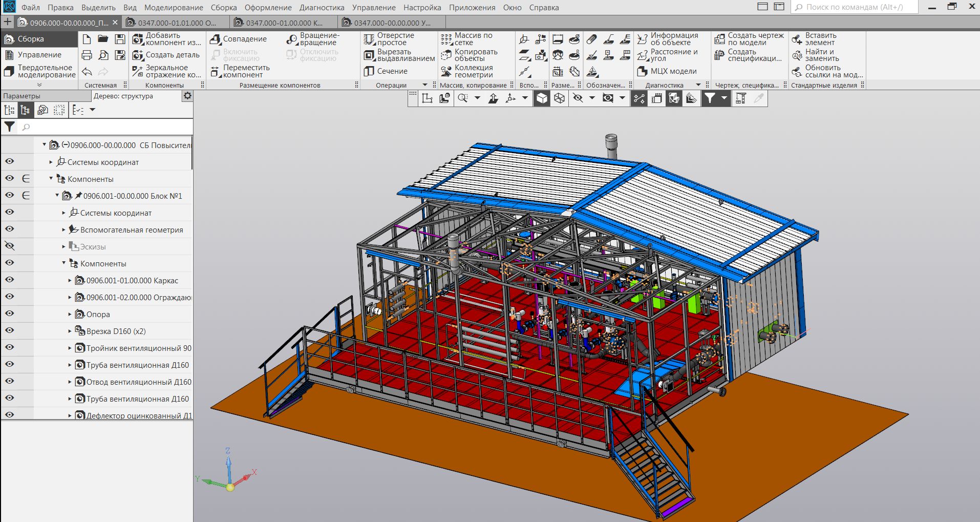Hide the Опора component via eye icon
980x522 pixels.
coord(9,314)
